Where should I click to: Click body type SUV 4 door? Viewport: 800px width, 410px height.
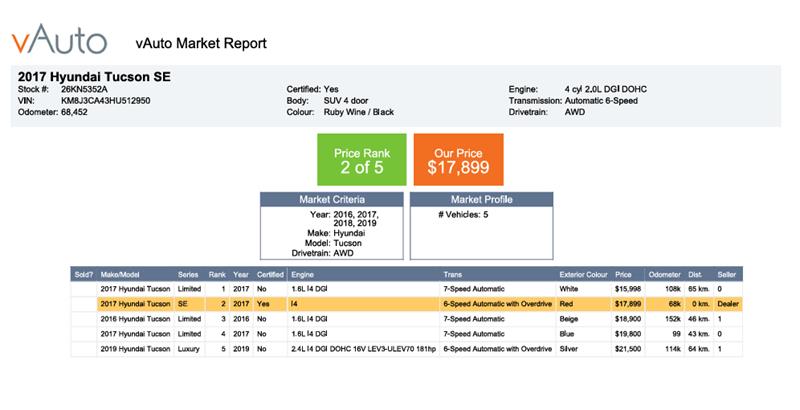pyautogui.click(x=345, y=100)
